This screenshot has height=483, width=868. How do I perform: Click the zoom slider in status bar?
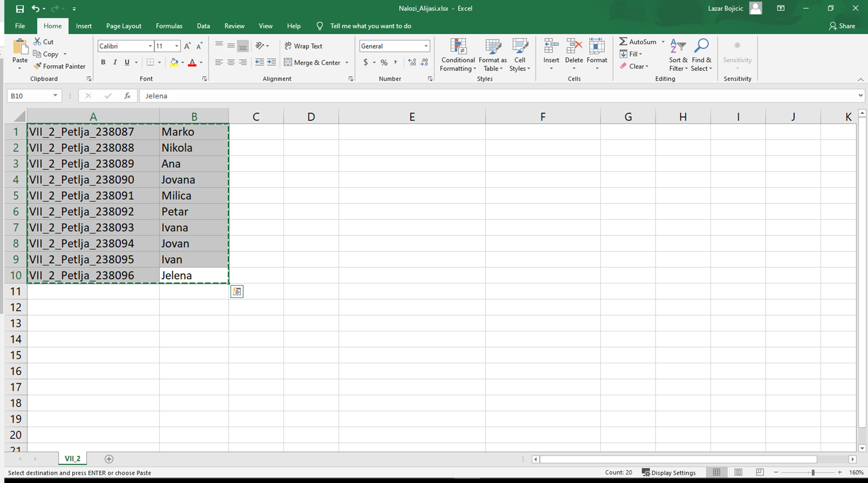813,473
